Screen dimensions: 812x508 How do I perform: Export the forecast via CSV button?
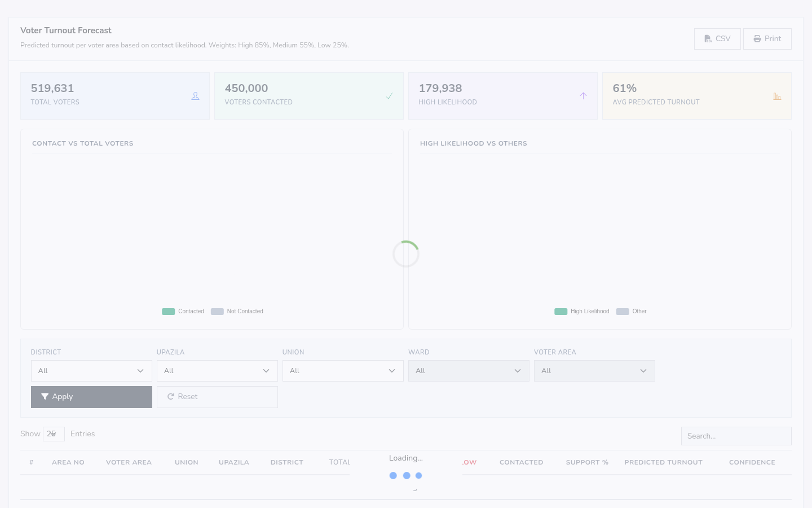[x=717, y=39]
